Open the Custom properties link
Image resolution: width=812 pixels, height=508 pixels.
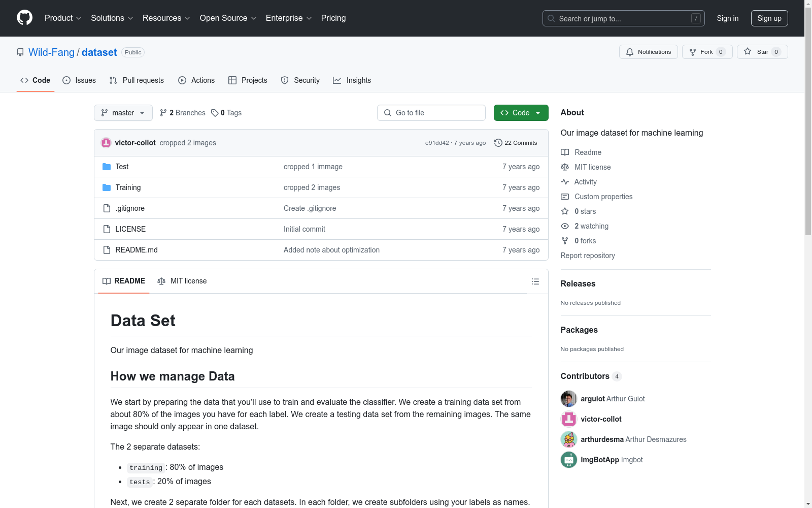tap(603, 197)
